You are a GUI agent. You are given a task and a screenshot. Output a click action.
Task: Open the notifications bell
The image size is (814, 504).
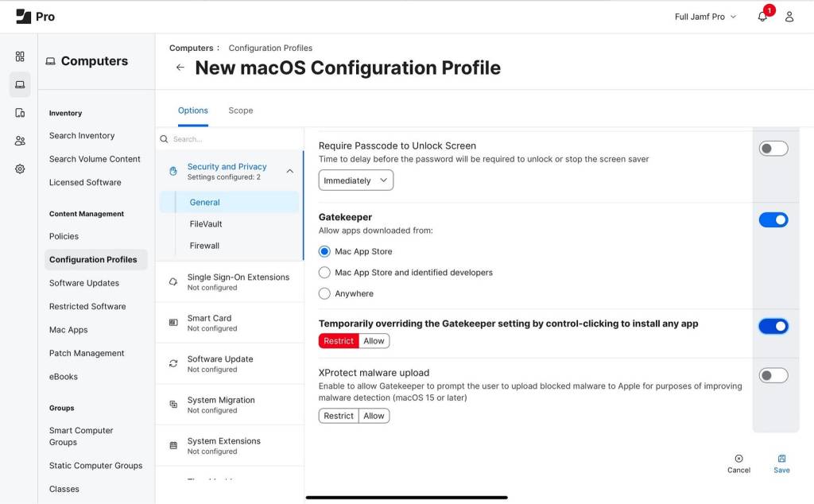(x=762, y=17)
